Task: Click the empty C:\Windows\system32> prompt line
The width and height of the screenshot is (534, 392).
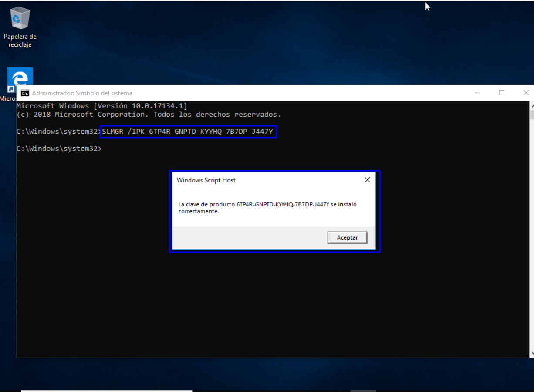Action: click(59, 149)
